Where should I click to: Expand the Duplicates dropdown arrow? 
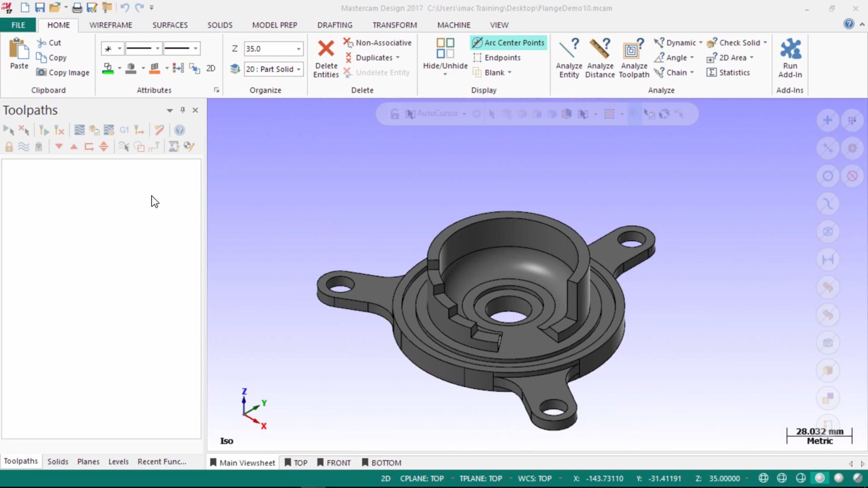pos(398,57)
